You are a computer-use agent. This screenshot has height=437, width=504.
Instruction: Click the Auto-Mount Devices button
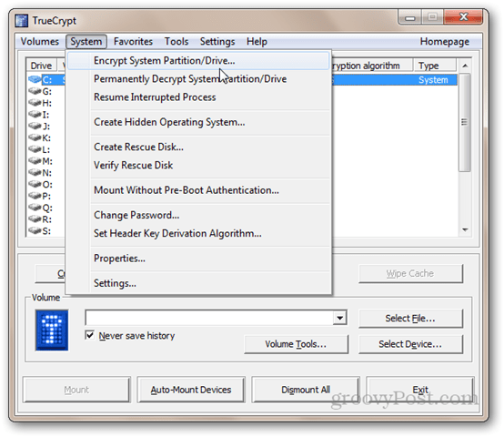pos(191,390)
